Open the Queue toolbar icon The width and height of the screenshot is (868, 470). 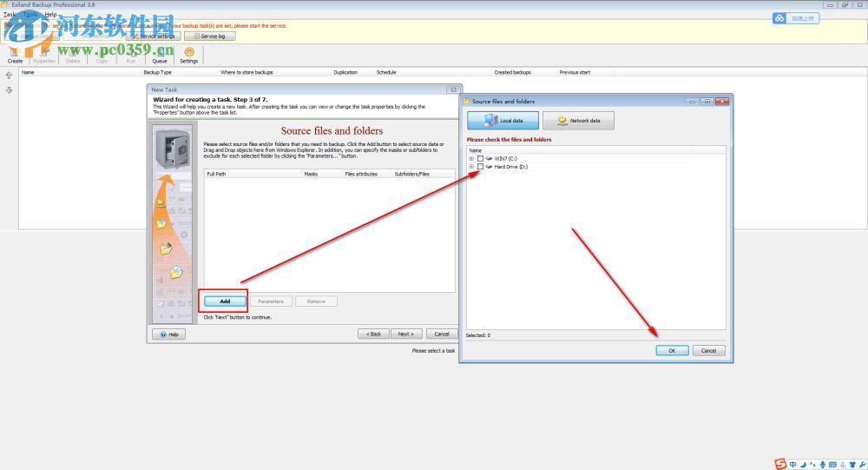tap(160, 55)
